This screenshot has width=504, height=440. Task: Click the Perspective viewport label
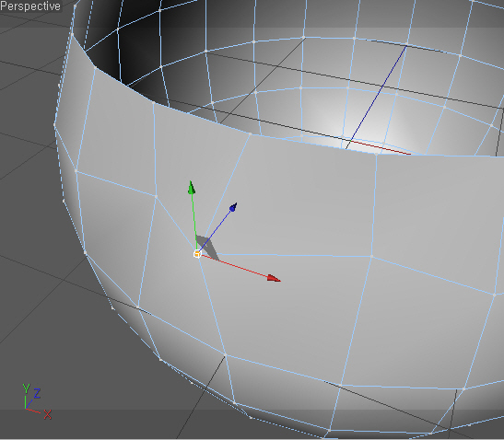pyautogui.click(x=30, y=6)
